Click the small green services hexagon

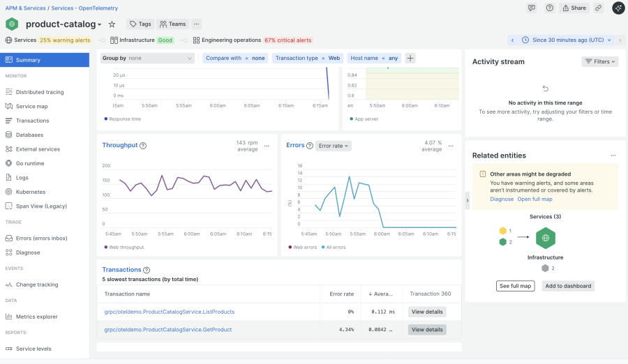502,242
